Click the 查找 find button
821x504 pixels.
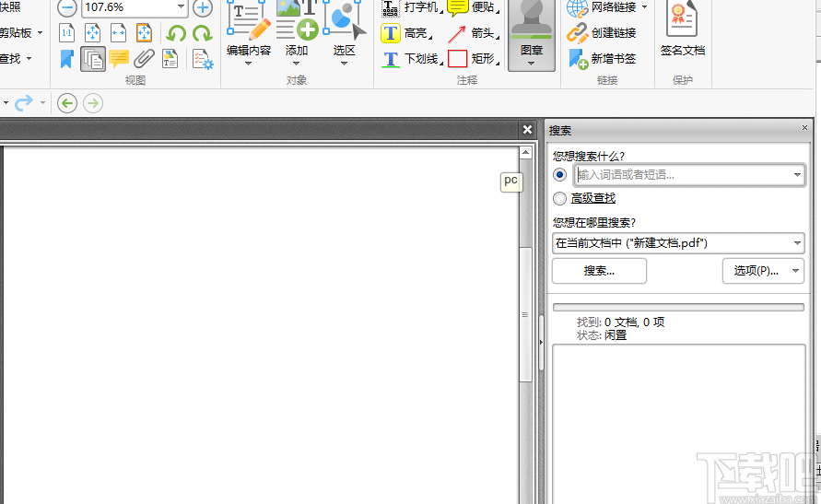(x=10, y=59)
